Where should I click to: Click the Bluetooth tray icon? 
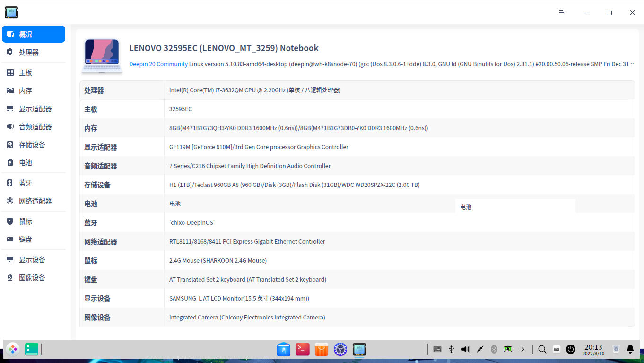pos(494,349)
